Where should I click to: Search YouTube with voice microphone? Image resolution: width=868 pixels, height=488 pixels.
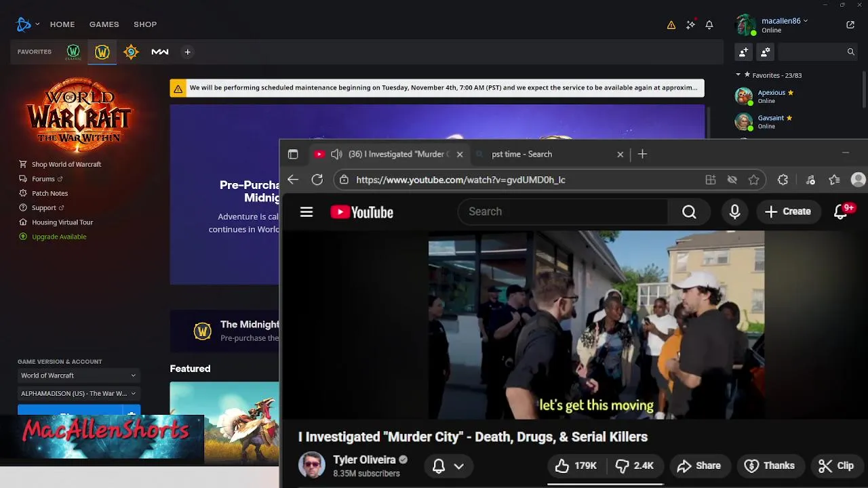click(735, 212)
